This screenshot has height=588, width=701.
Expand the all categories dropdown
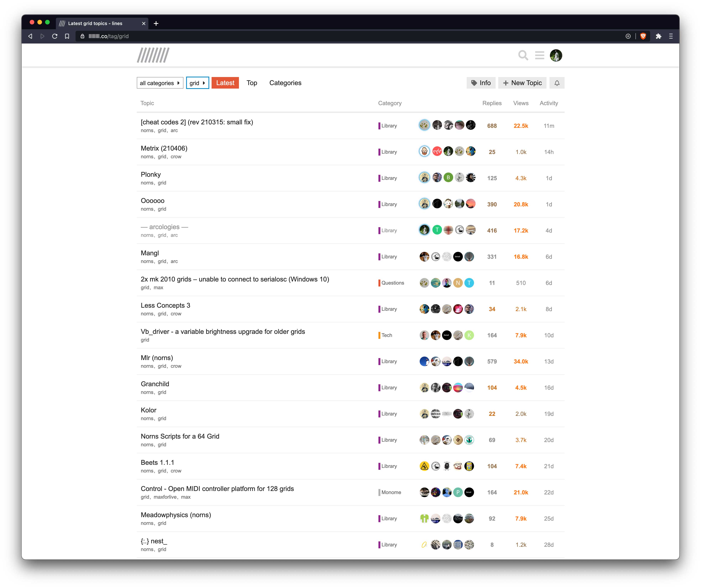coord(160,83)
